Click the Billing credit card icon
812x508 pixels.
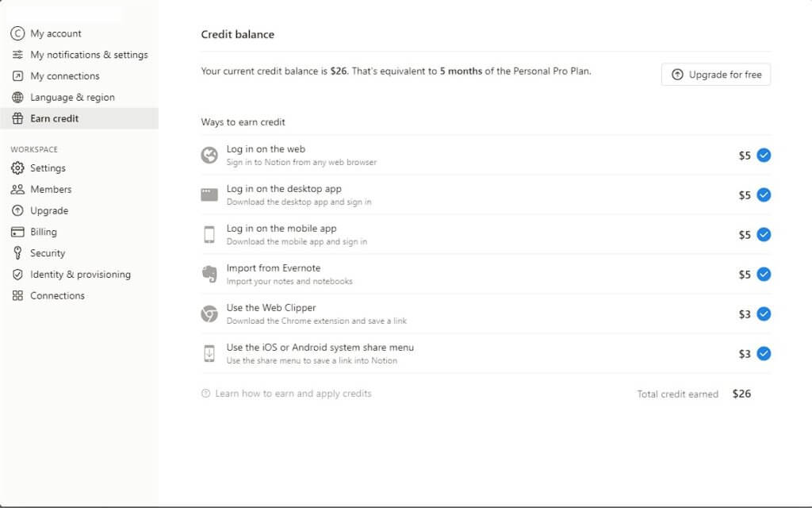(17, 232)
